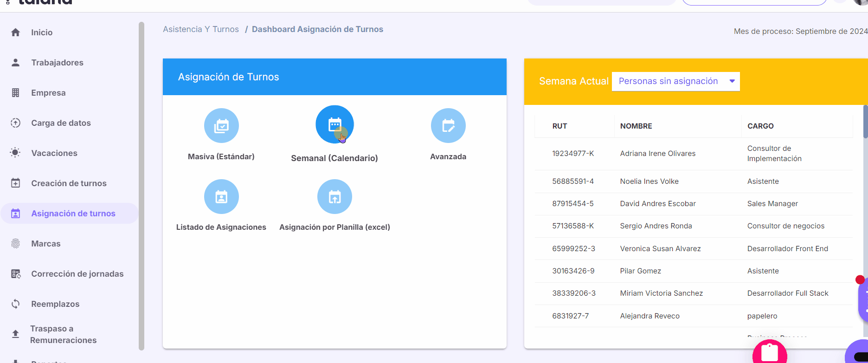Click Sales Manager cargo cell
Image resolution: width=868 pixels, height=363 pixels.
tap(773, 204)
